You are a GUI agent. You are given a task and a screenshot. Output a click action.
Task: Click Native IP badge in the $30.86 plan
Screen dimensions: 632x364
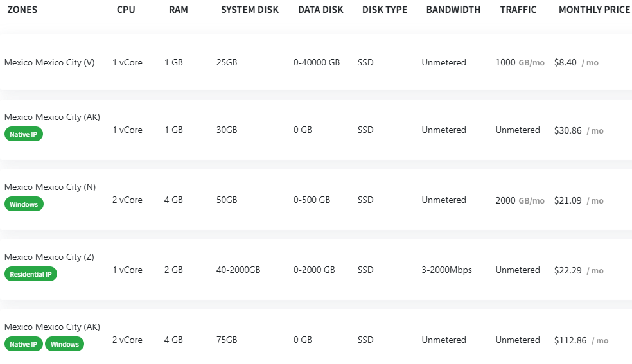click(24, 134)
